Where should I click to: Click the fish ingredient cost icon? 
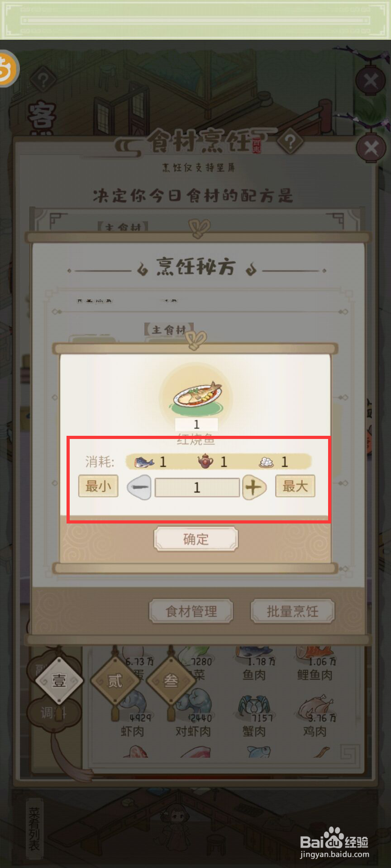point(144,462)
